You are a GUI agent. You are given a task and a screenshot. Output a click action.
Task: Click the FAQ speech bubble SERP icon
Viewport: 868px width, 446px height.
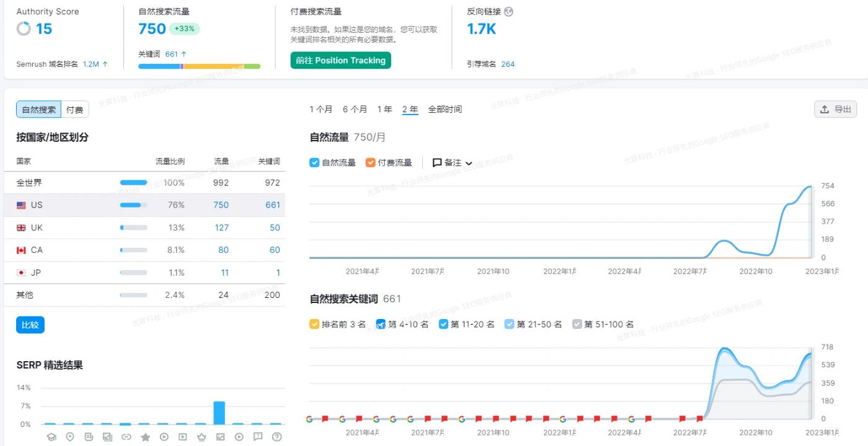point(258,437)
